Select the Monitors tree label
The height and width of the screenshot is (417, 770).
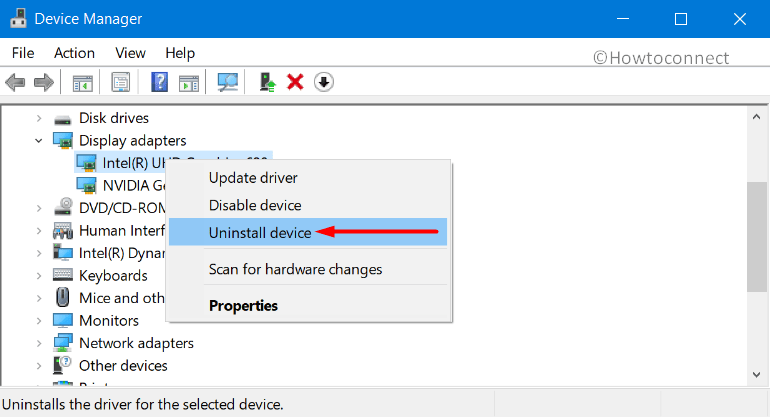click(x=109, y=321)
